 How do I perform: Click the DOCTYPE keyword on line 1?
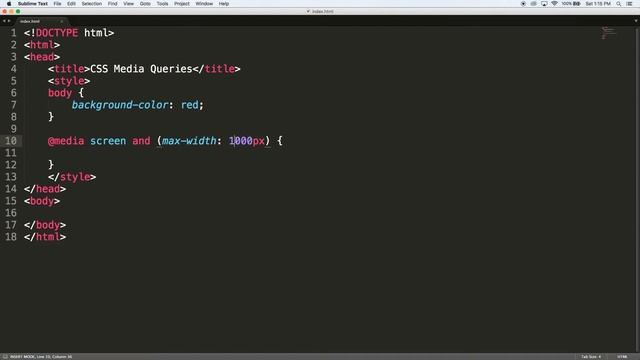coord(57,33)
